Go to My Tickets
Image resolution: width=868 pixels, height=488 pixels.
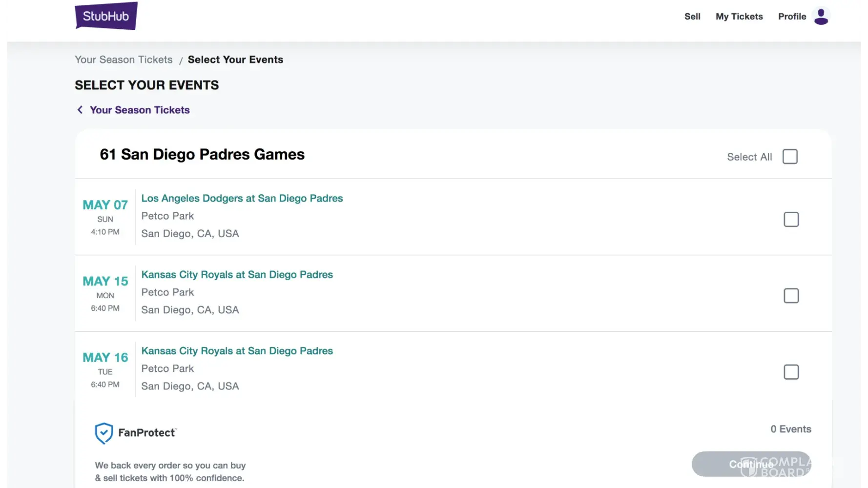pos(739,17)
